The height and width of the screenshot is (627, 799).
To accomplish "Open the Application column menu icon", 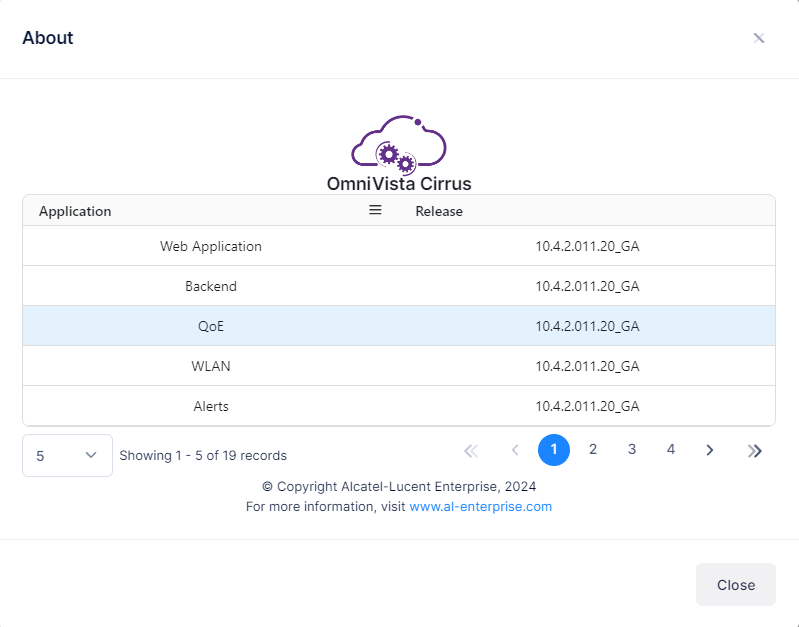I will coord(375,210).
